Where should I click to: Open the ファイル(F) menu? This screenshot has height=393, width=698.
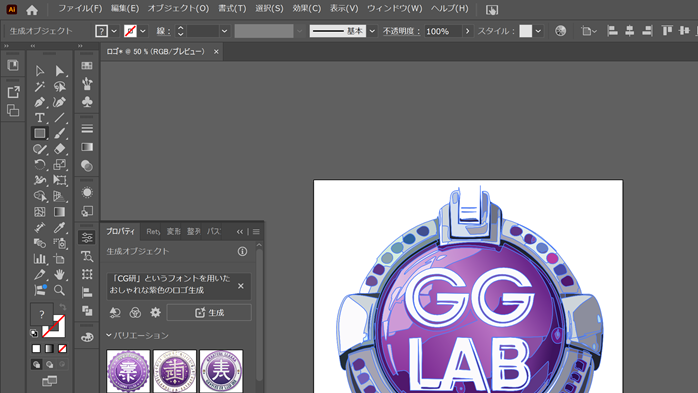tap(80, 8)
